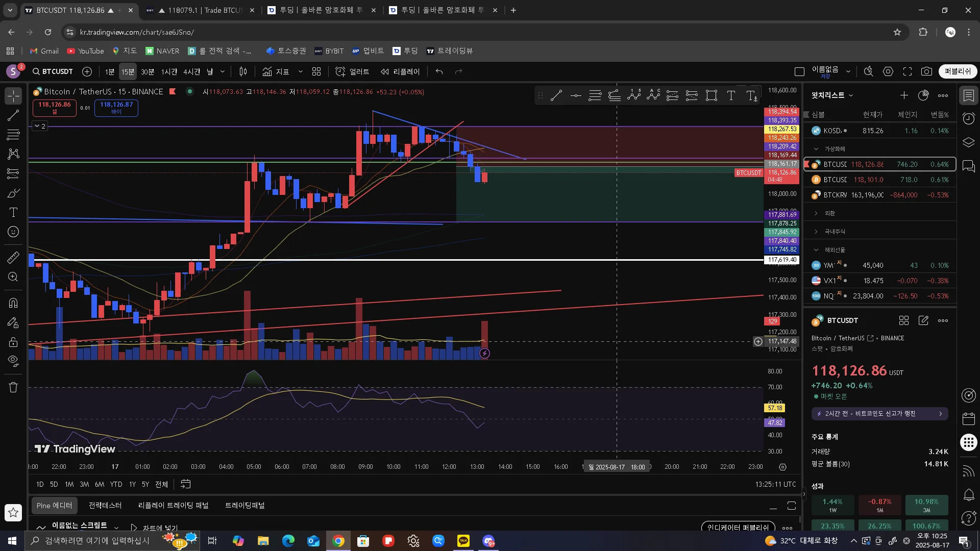Toggle hide all drawings eye icon

click(13, 361)
